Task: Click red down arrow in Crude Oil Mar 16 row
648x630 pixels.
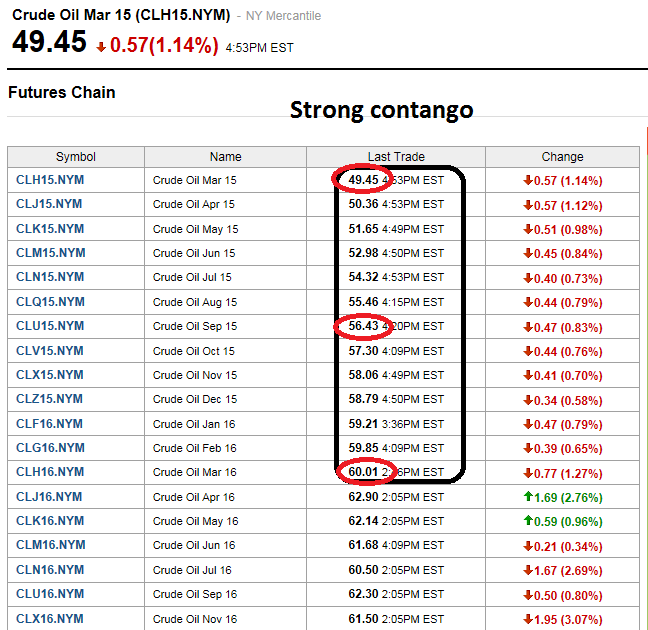Action: (528, 473)
